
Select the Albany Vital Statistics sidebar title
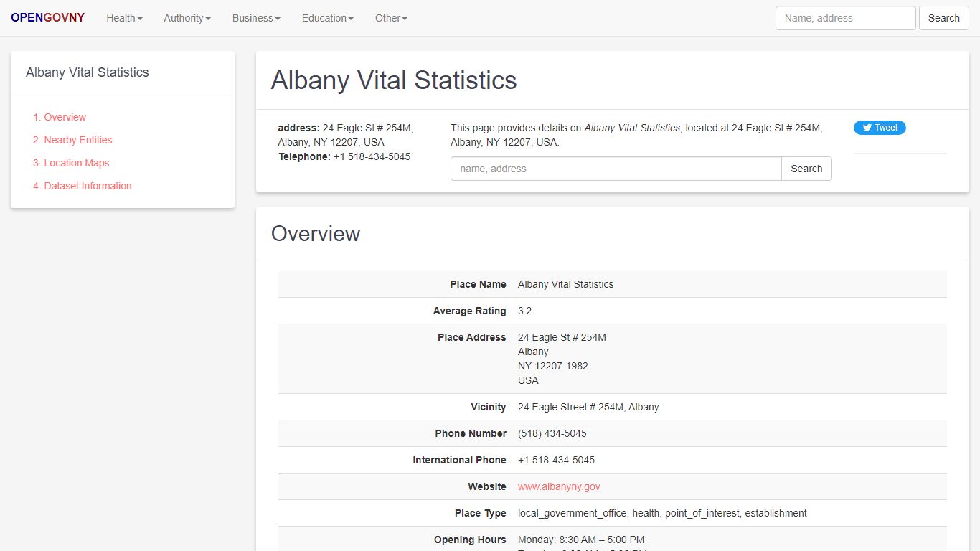88,72
